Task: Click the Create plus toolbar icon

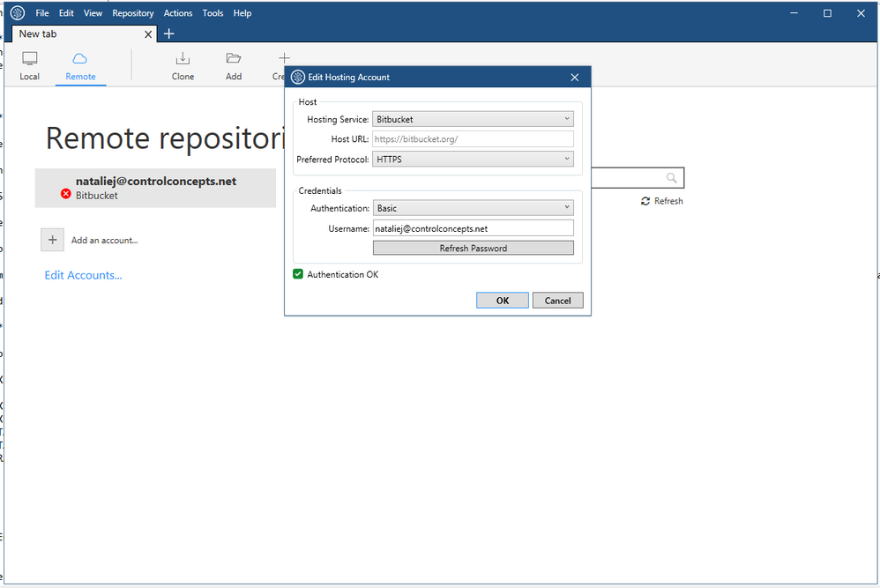Action: (283, 58)
